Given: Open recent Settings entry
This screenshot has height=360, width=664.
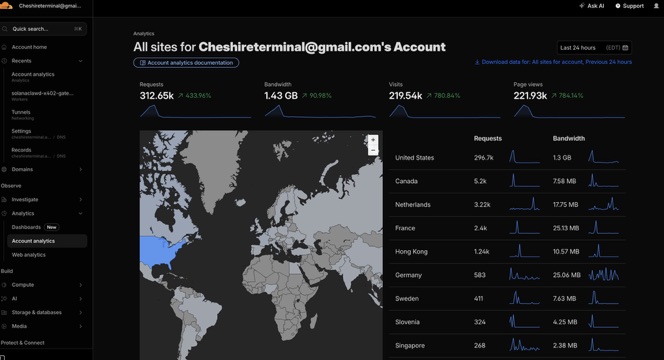Looking at the screenshot, I should (x=38, y=134).
